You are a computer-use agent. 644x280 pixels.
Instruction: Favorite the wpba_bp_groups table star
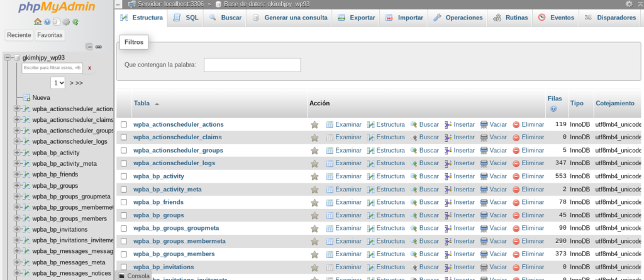tap(314, 215)
